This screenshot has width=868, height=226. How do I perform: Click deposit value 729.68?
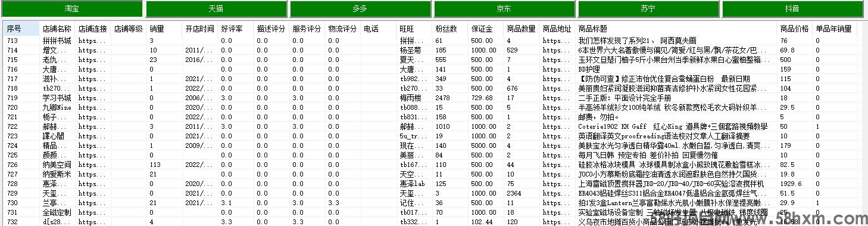(482, 98)
